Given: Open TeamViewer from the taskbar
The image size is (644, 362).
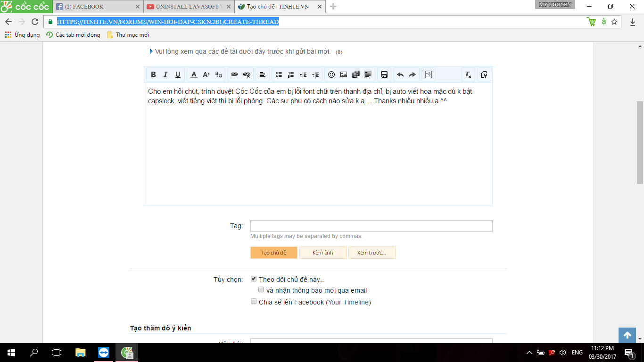Looking at the screenshot, I should 103,352.
